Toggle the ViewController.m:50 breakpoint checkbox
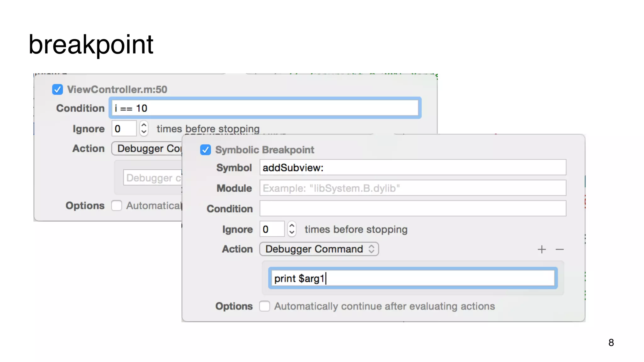The height and width of the screenshot is (362, 644). pyautogui.click(x=58, y=90)
